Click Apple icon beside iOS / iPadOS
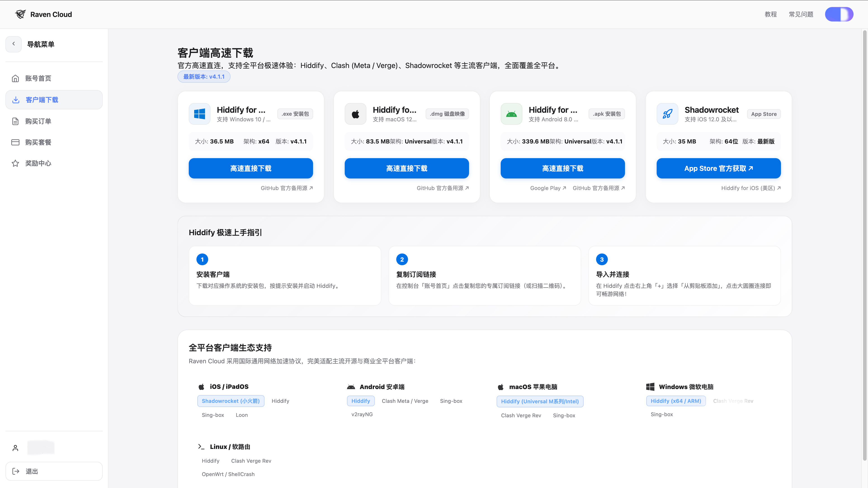The height and width of the screenshot is (488, 868). (201, 387)
